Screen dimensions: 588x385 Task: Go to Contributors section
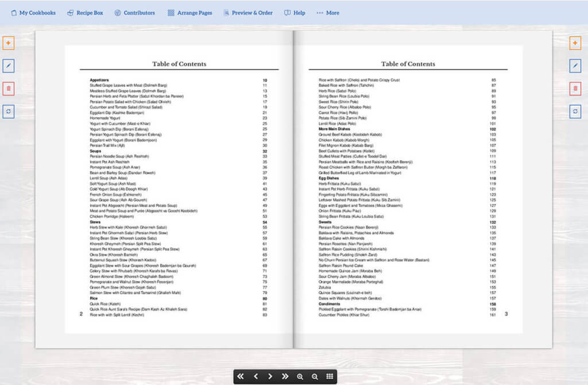tap(134, 13)
